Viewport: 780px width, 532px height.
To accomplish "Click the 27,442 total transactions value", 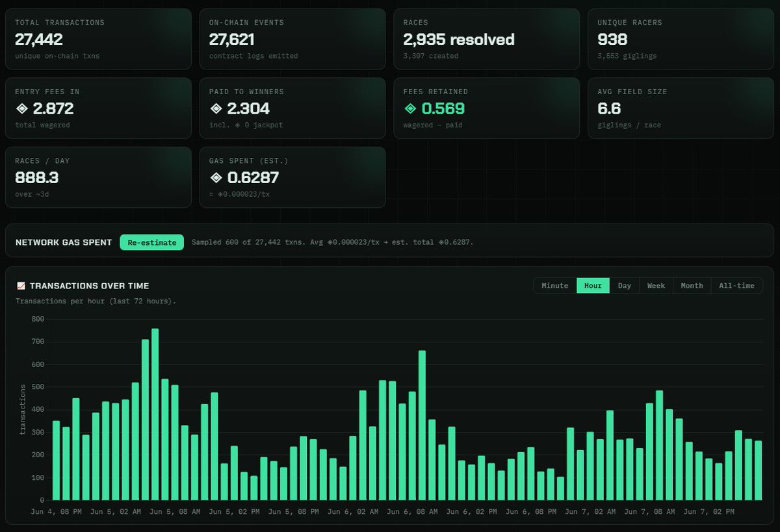I will 39,40.
